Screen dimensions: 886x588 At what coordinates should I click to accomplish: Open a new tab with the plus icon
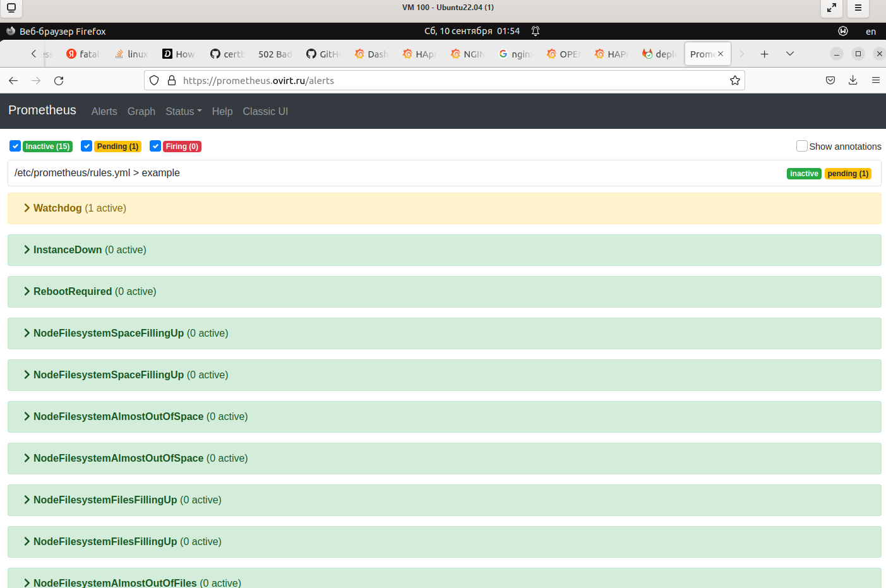(x=764, y=54)
